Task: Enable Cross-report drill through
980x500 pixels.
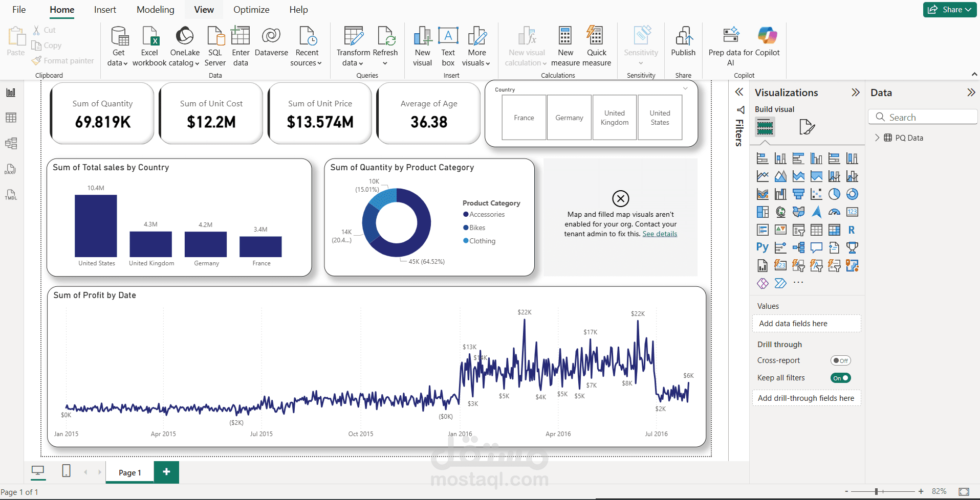Action: coord(841,360)
